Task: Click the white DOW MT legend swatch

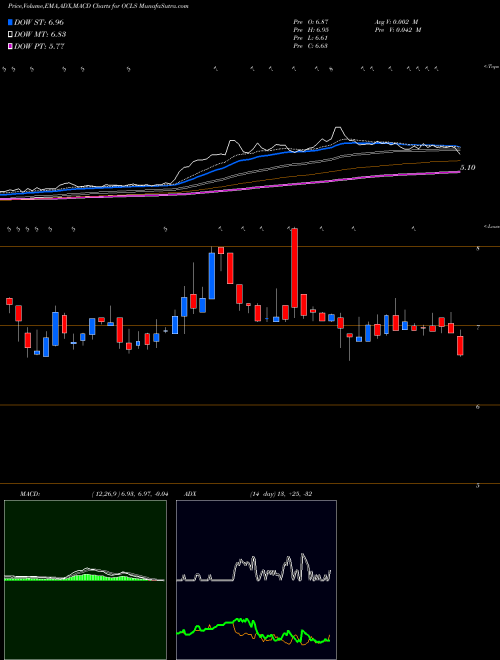Action: click(11, 35)
